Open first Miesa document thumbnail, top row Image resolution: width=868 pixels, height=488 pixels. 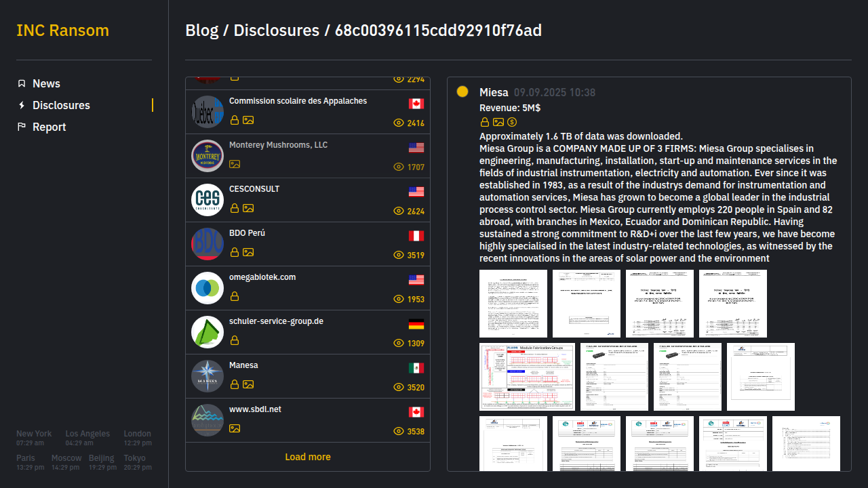[x=513, y=304]
